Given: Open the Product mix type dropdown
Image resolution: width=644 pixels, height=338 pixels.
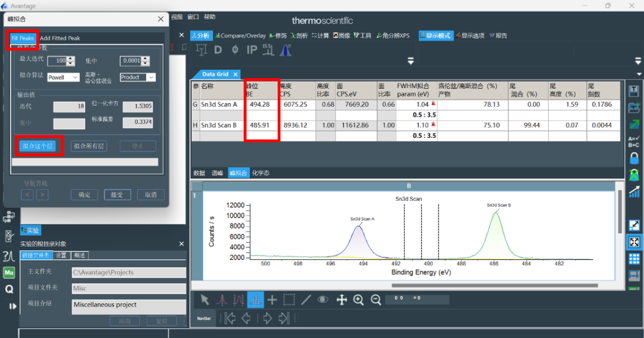Looking at the screenshot, I should pyautogui.click(x=137, y=77).
